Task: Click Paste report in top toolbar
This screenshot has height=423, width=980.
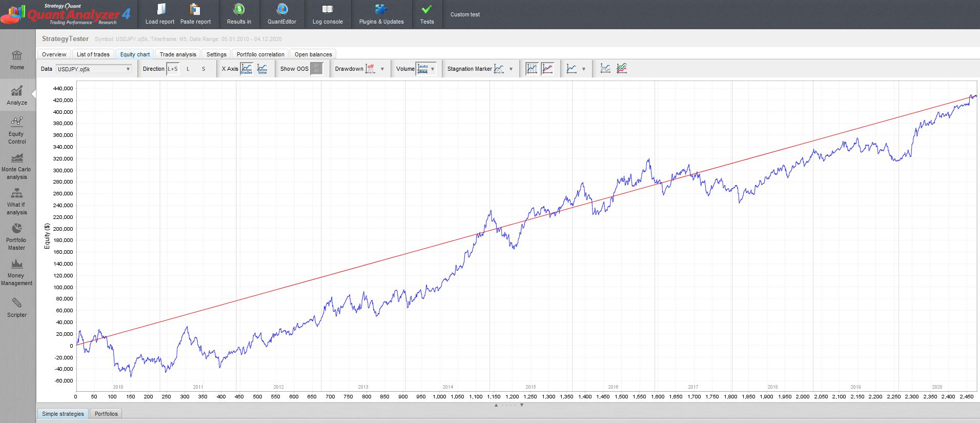Action: 195,14
